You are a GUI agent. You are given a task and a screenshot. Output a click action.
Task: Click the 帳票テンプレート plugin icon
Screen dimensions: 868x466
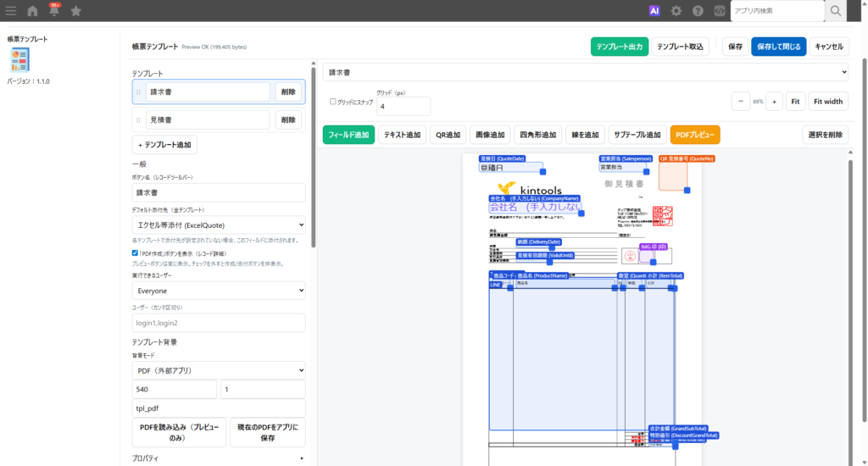click(19, 59)
